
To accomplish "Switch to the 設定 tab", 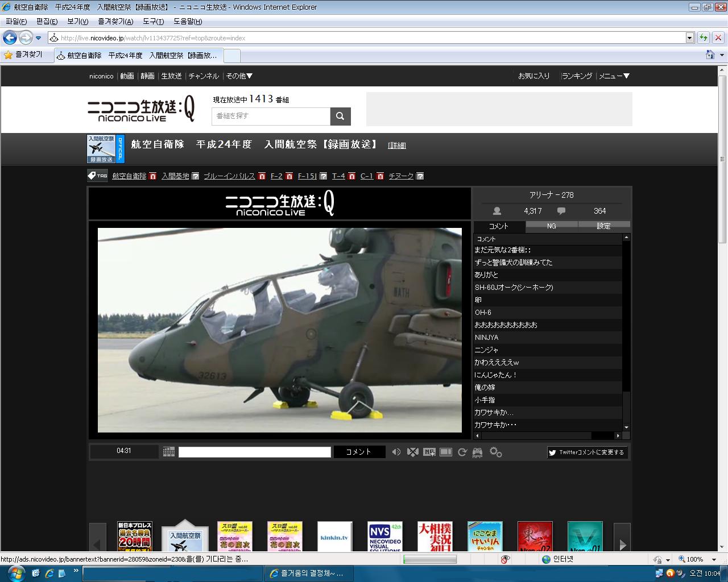I will (x=604, y=226).
